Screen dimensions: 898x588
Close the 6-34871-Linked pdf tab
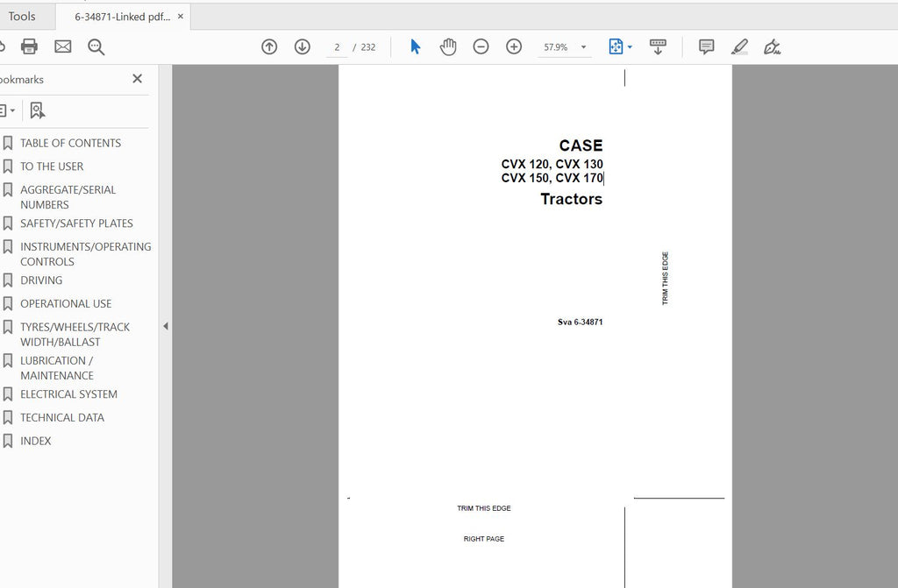tap(181, 17)
